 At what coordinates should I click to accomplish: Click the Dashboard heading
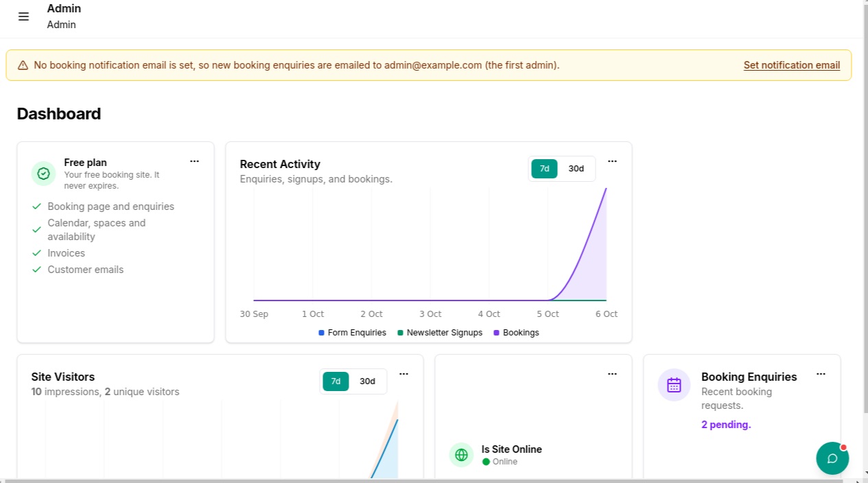click(59, 114)
